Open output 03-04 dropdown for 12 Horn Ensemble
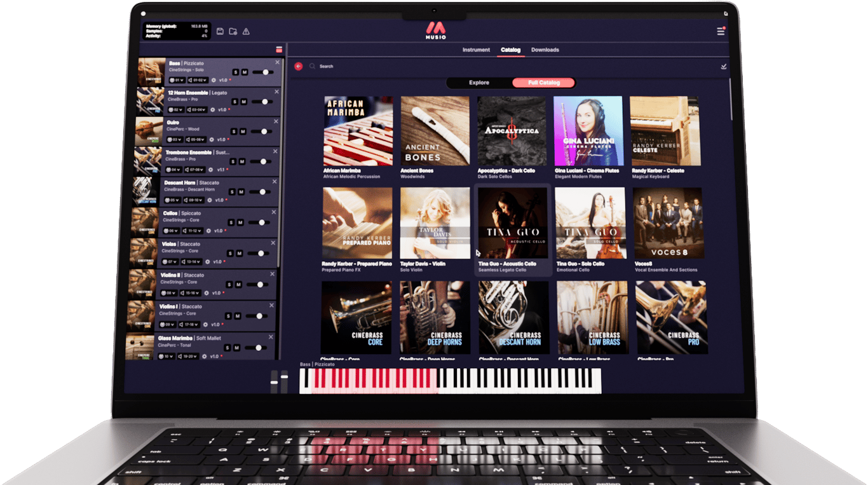Screen dimensions: 868x485 tap(196, 109)
